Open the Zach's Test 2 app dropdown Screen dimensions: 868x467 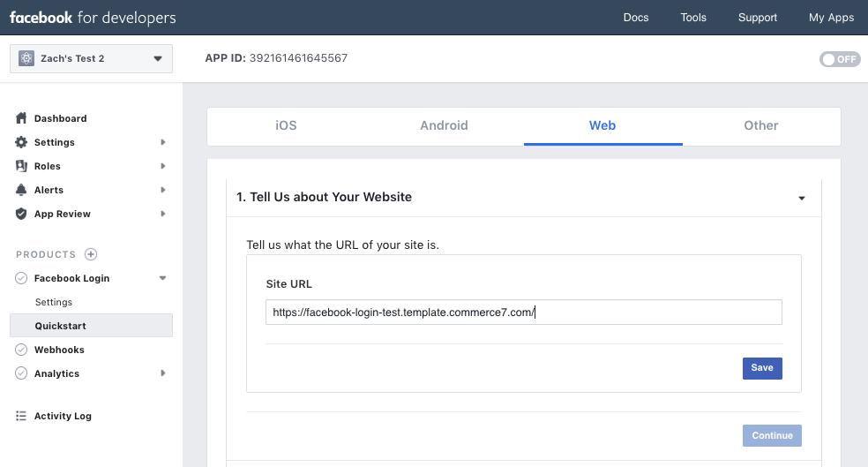coord(92,59)
